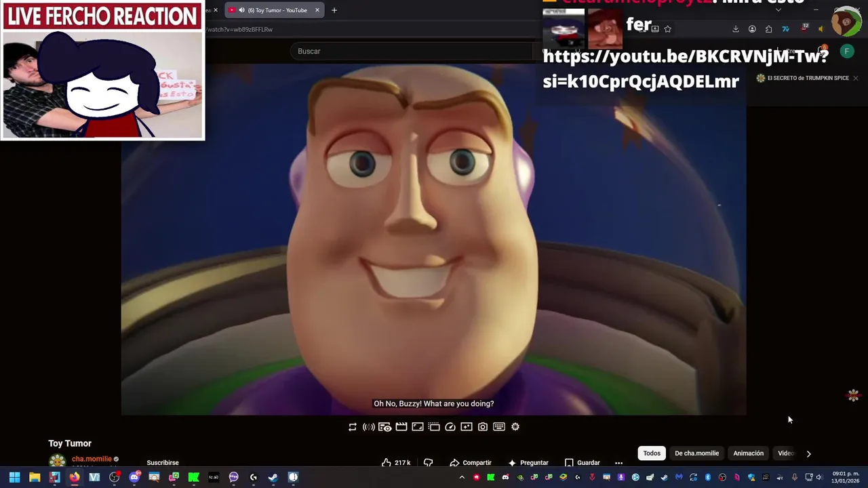Open Logitech G HUB taskbar icon
Screen dimensions: 868x488
254,477
